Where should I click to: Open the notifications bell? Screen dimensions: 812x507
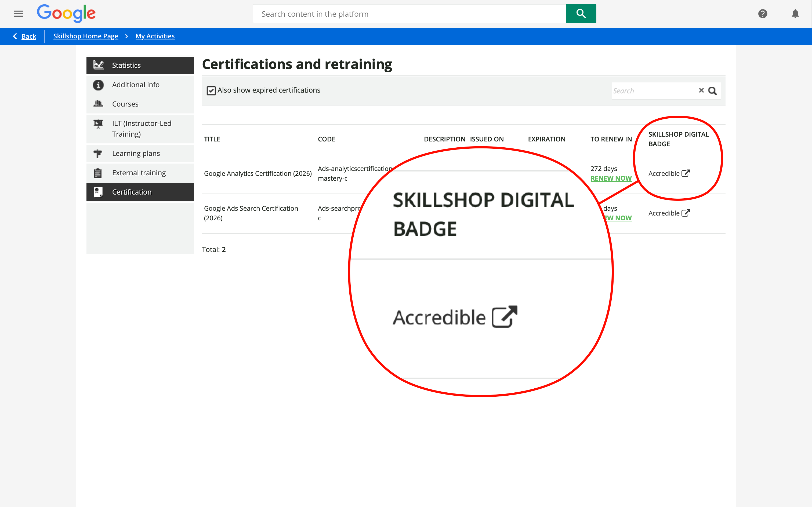(x=795, y=14)
